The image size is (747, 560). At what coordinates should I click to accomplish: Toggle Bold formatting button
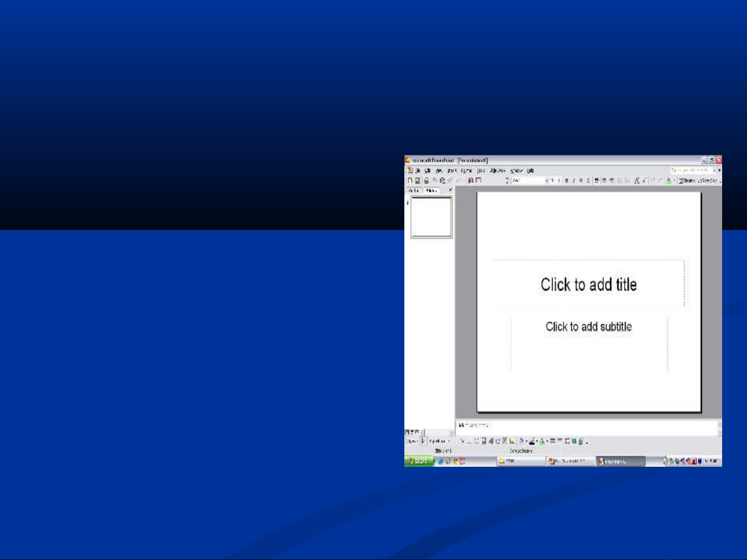[567, 181]
